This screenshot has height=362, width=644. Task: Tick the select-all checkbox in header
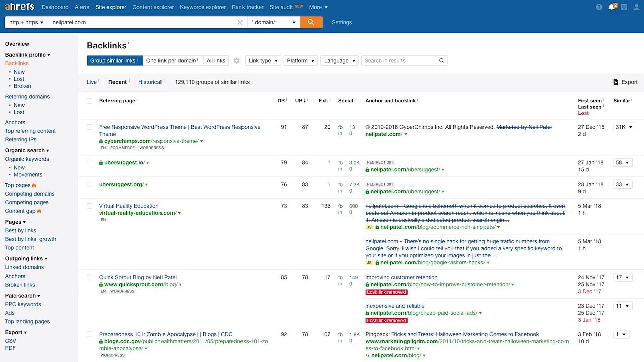pyautogui.click(x=89, y=101)
